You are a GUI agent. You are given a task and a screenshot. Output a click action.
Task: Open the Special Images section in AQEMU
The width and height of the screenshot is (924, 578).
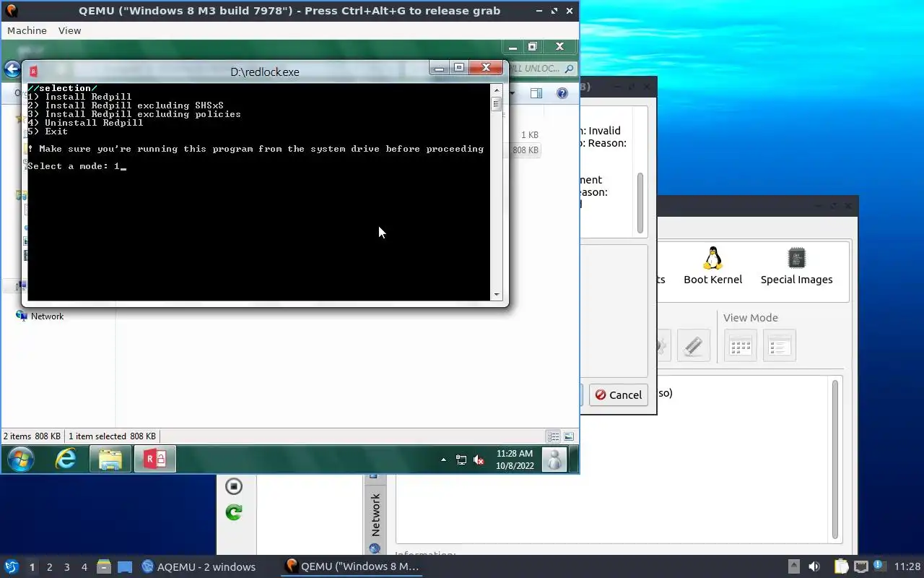click(796, 265)
